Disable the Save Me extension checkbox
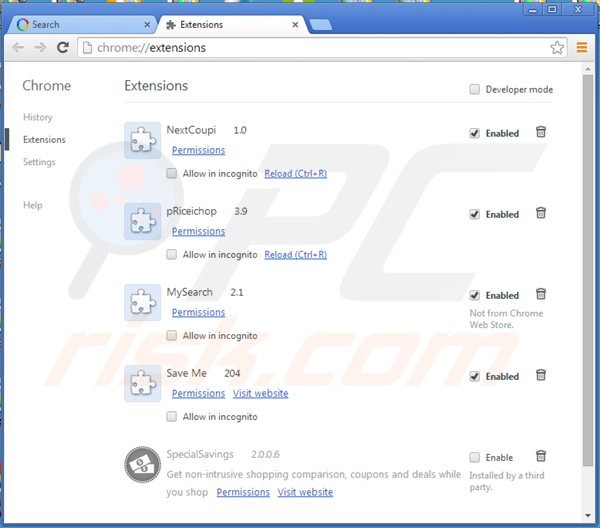The image size is (600, 528). tap(474, 376)
